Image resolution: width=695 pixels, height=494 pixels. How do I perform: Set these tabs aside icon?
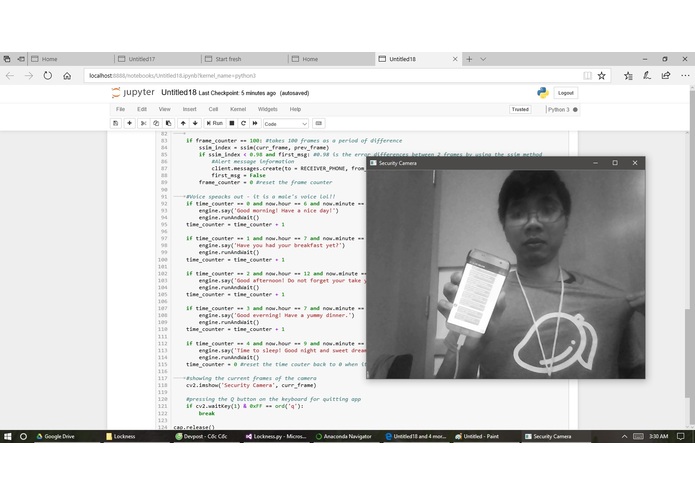click(21, 59)
